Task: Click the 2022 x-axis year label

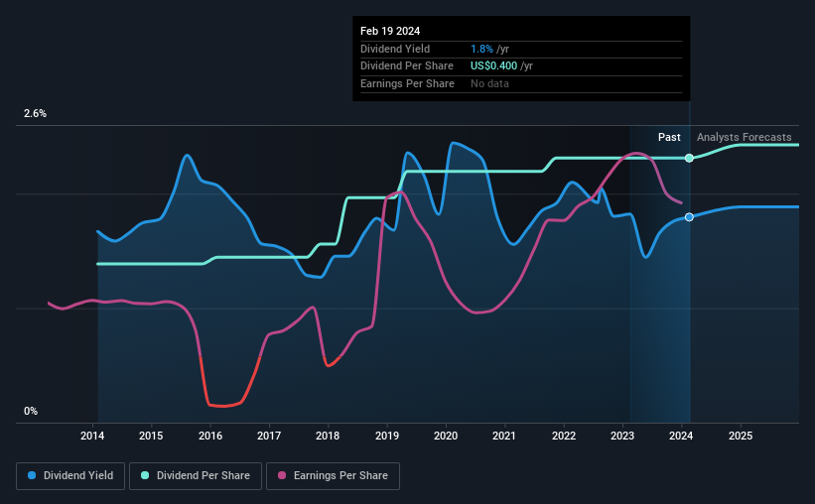Action: tap(564, 436)
